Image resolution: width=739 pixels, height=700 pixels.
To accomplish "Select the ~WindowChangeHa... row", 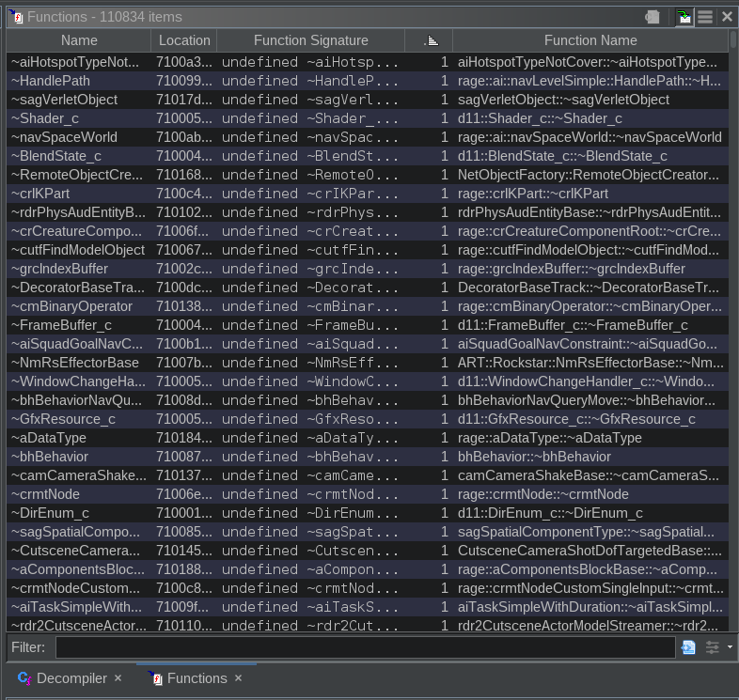I will click(x=368, y=381).
